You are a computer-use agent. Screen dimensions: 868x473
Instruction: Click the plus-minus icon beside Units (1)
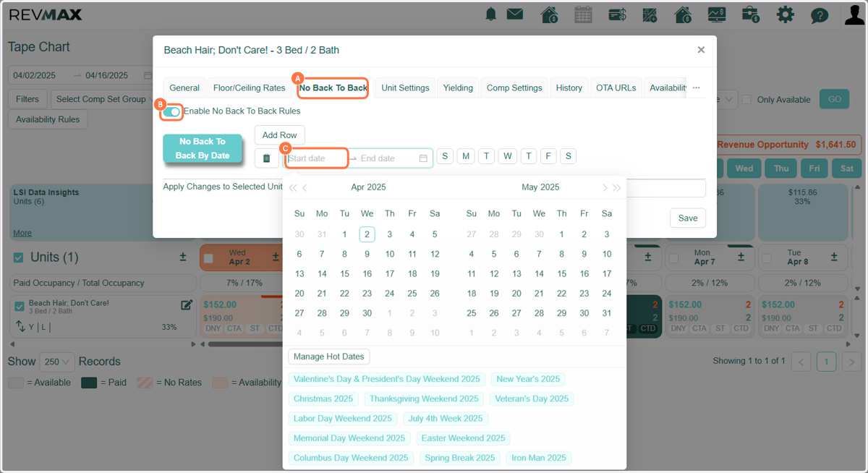pyautogui.click(x=184, y=257)
